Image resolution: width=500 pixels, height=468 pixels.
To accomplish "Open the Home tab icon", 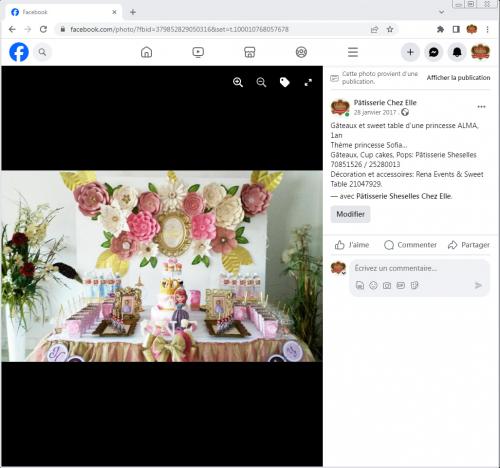I will tap(146, 52).
